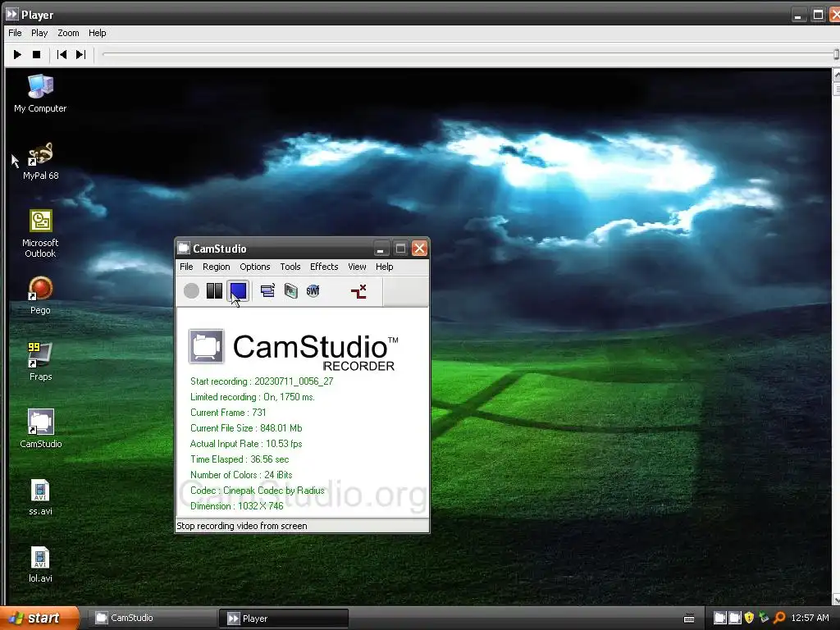Close the CamStudio window
The height and width of the screenshot is (630, 840).
coord(419,249)
